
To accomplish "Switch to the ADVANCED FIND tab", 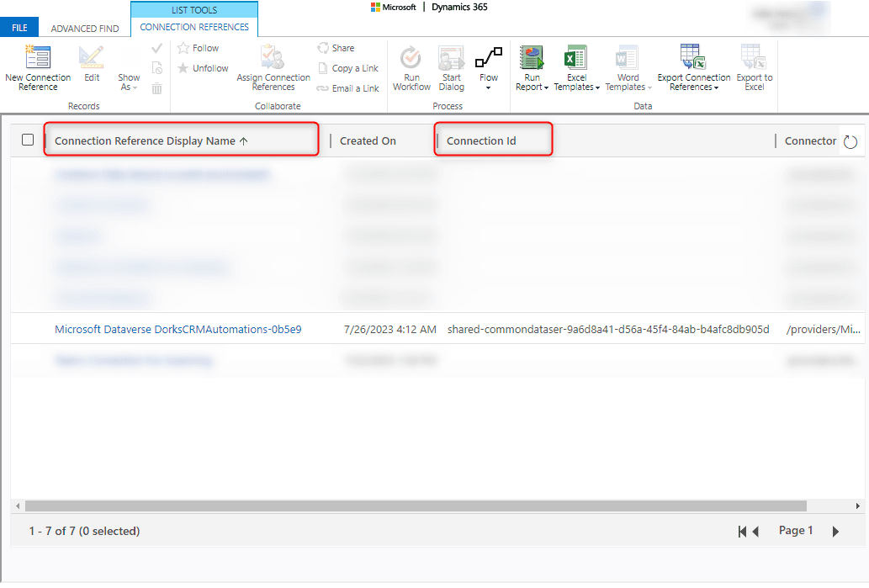I will pyautogui.click(x=85, y=29).
